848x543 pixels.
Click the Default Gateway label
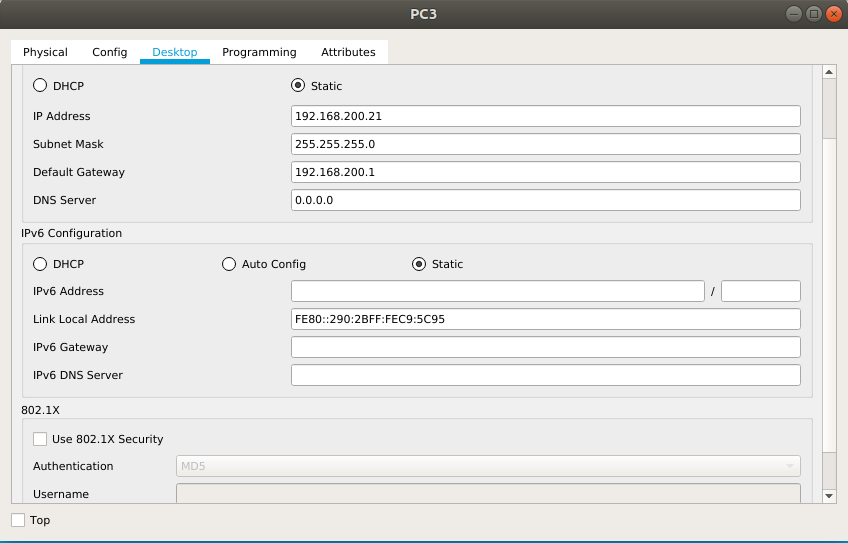click(79, 173)
